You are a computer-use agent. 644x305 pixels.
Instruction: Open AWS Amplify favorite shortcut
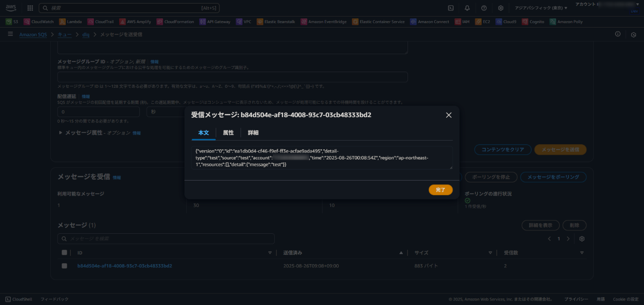click(x=135, y=22)
